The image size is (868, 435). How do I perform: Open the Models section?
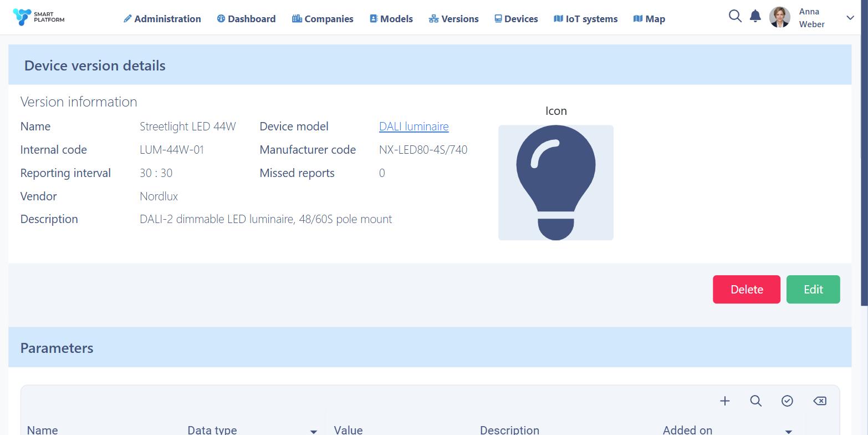click(391, 19)
